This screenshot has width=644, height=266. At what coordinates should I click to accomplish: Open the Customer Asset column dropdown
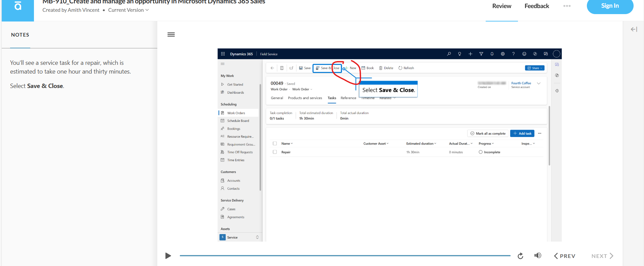coord(376,143)
